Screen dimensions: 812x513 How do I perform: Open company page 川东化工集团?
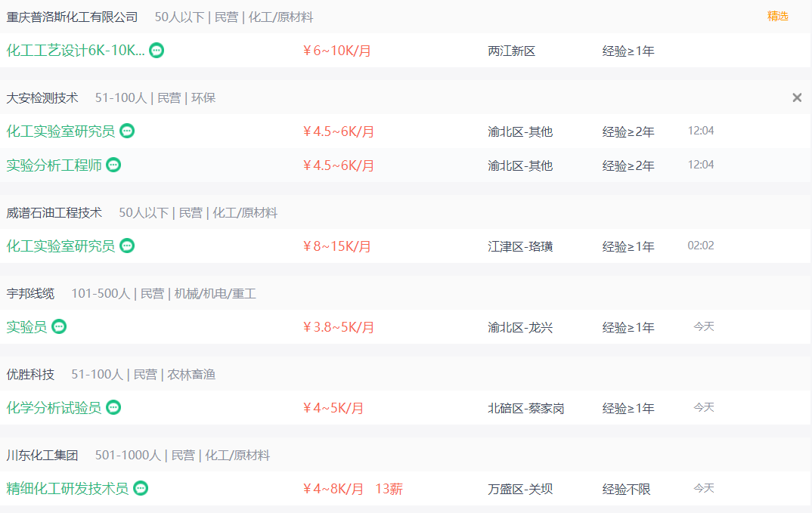(42, 455)
